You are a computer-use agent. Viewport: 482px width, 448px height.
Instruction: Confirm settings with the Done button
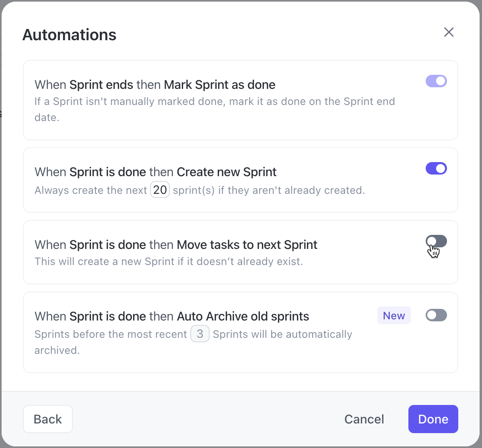pyautogui.click(x=433, y=419)
